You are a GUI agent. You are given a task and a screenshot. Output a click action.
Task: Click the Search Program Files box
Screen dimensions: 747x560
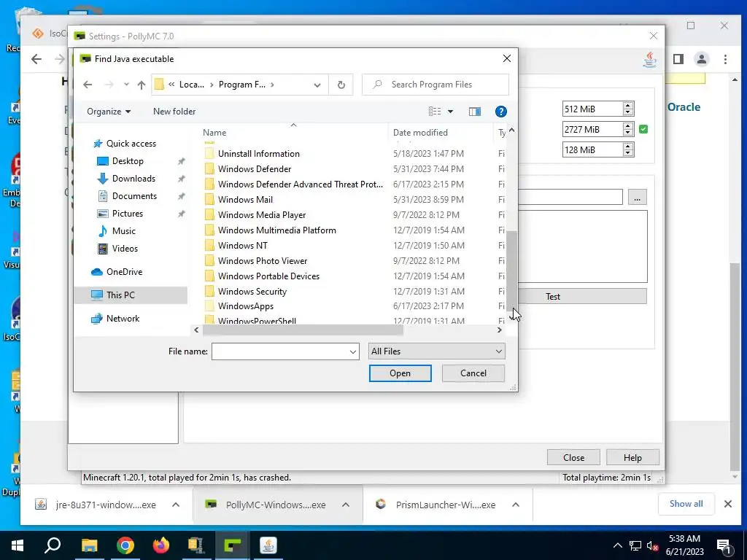(436, 85)
